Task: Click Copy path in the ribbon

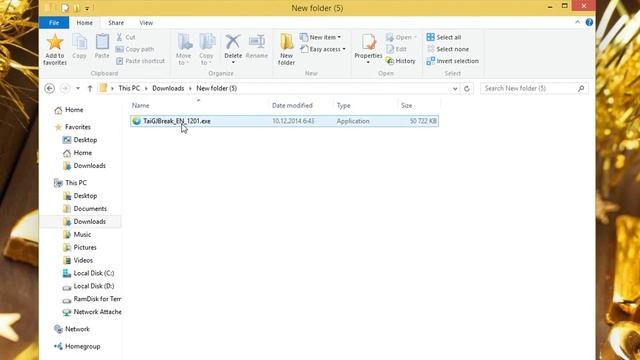Action: click(135, 49)
